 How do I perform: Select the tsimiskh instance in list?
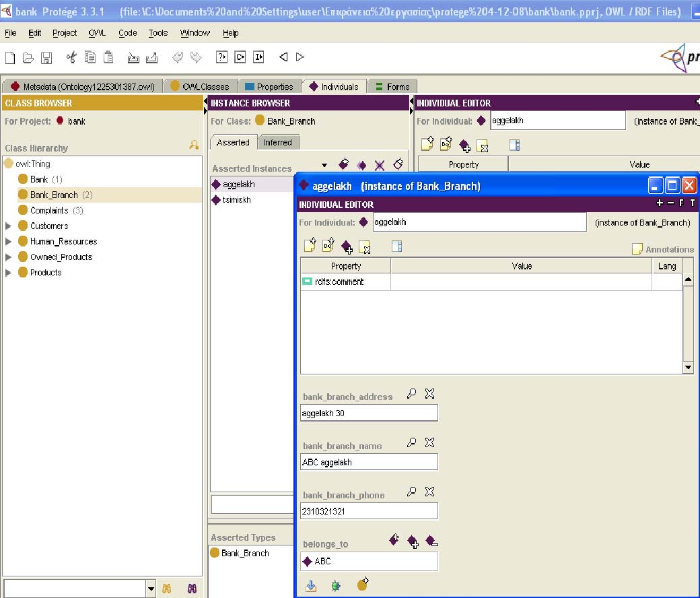237,200
